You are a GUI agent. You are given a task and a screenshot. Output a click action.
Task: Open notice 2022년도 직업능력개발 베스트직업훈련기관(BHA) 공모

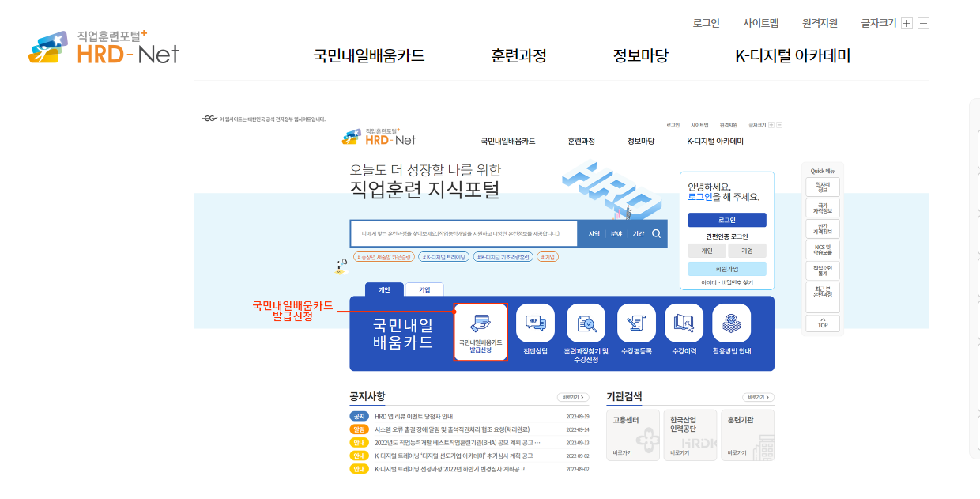458,443
